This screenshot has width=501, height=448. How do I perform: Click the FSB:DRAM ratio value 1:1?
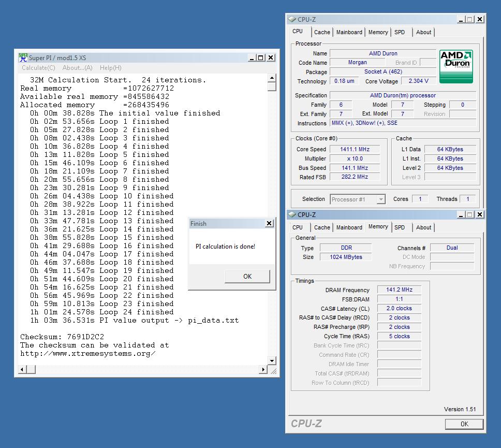pyautogui.click(x=399, y=299)
